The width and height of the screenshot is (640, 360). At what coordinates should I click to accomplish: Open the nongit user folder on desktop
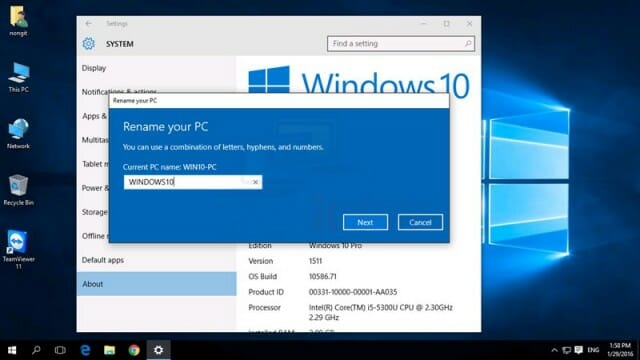point(18,21)
